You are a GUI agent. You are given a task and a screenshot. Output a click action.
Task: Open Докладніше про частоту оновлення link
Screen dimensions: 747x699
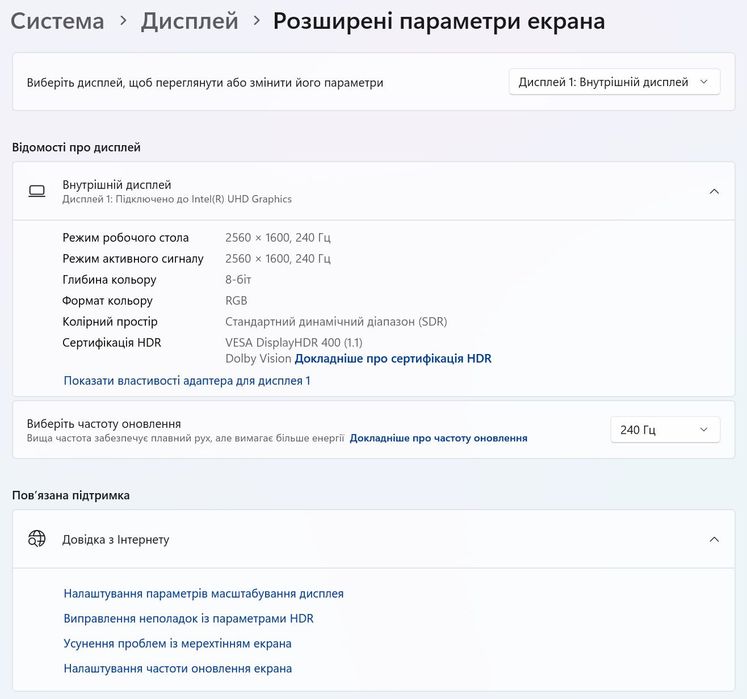438,438
